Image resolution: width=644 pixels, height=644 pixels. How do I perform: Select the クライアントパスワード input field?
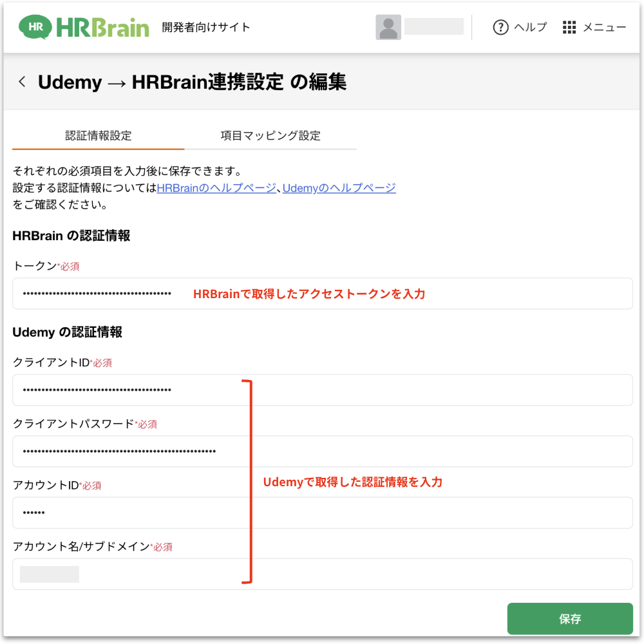point(322,451)
